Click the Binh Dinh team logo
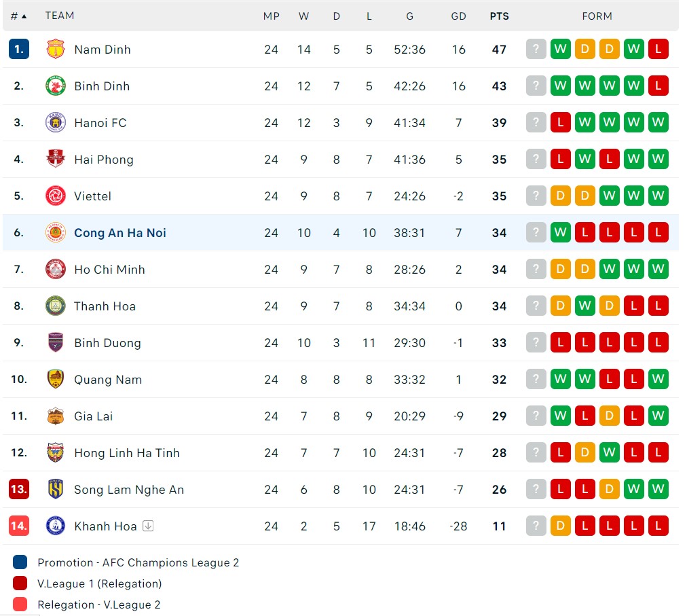 (56, 86)
